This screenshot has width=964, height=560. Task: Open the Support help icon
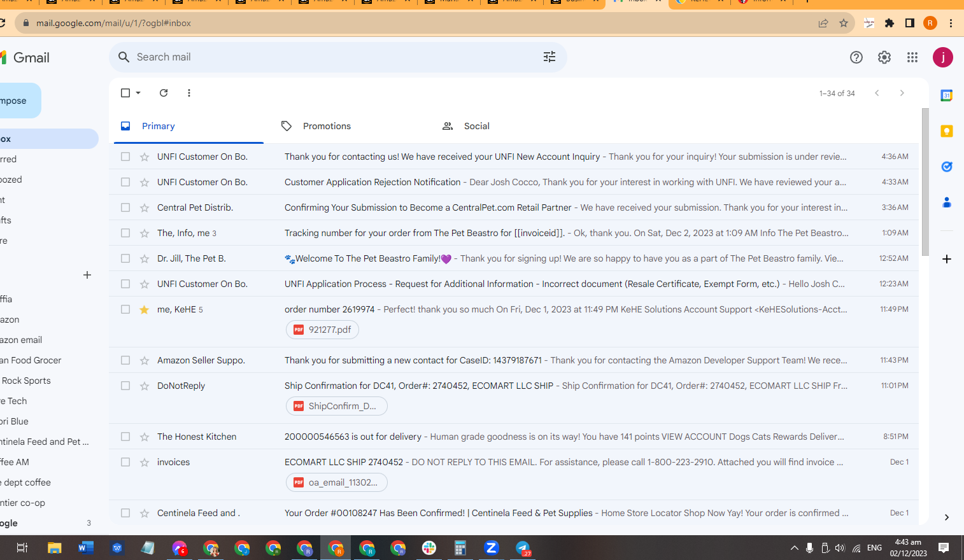(856, 57)
